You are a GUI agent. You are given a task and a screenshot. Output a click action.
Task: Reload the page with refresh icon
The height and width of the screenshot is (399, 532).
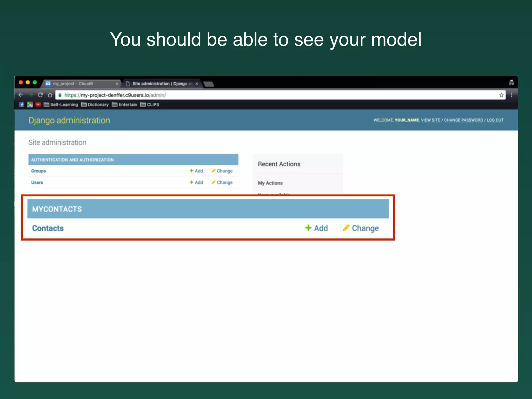coord(40,95)
